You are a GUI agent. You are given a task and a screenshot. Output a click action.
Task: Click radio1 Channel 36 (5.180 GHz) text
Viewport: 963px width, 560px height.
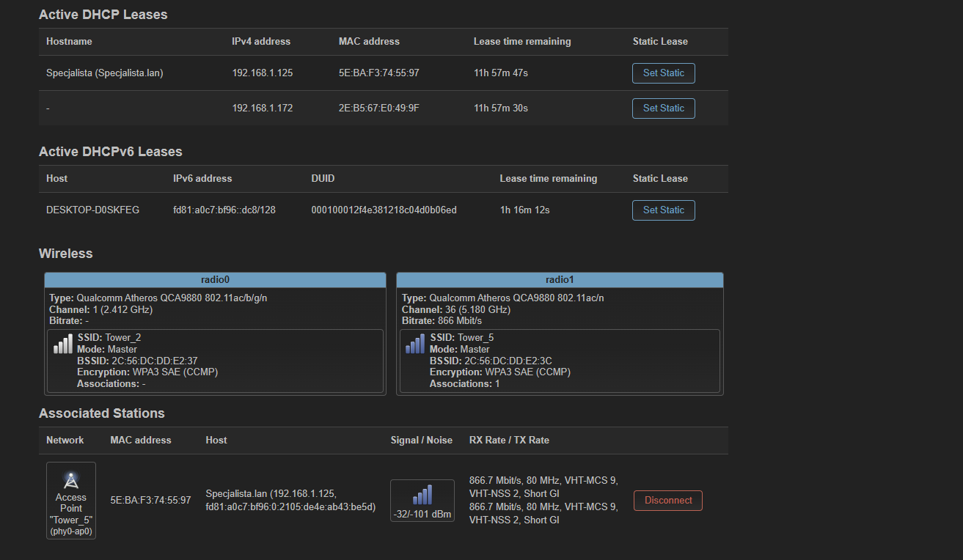pyautogui.click(x=456, y=310)
